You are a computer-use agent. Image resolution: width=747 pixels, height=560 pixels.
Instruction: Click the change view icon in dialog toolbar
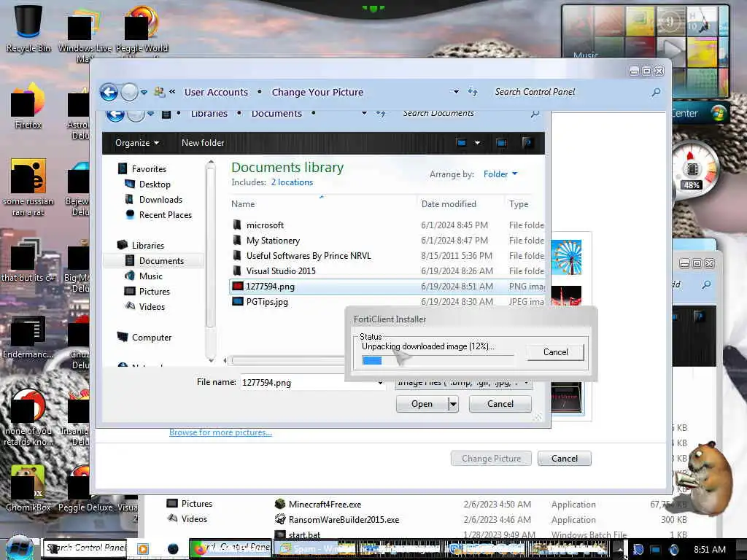(x=461, y=143)
